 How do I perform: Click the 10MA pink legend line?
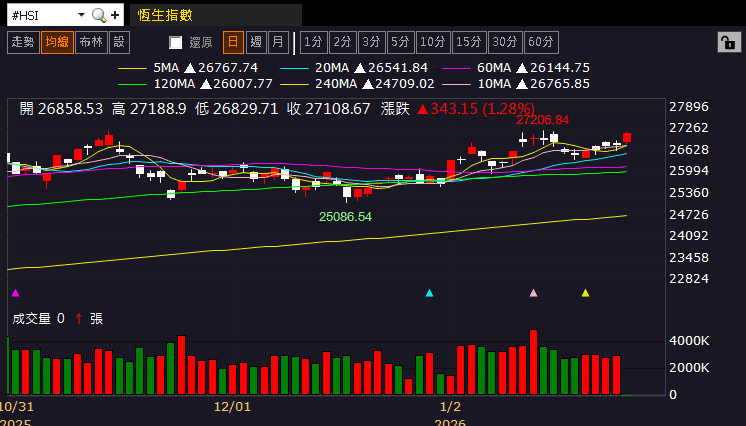pos(456,85)
